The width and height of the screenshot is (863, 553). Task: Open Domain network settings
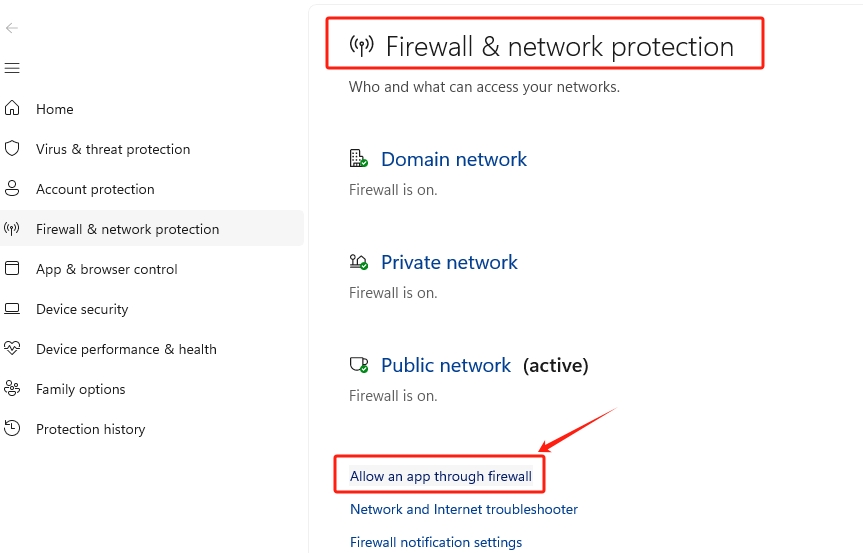coord(453,159)
